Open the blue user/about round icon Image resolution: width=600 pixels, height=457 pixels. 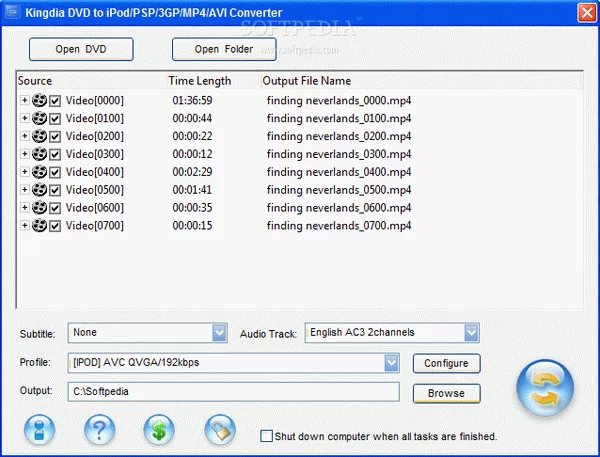(x=39, y=430)
